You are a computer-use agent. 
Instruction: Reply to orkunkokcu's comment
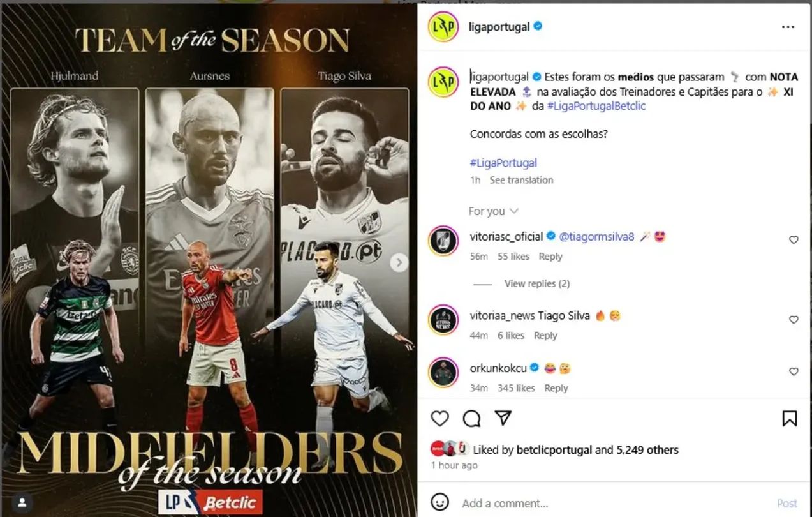click(556, 388)
